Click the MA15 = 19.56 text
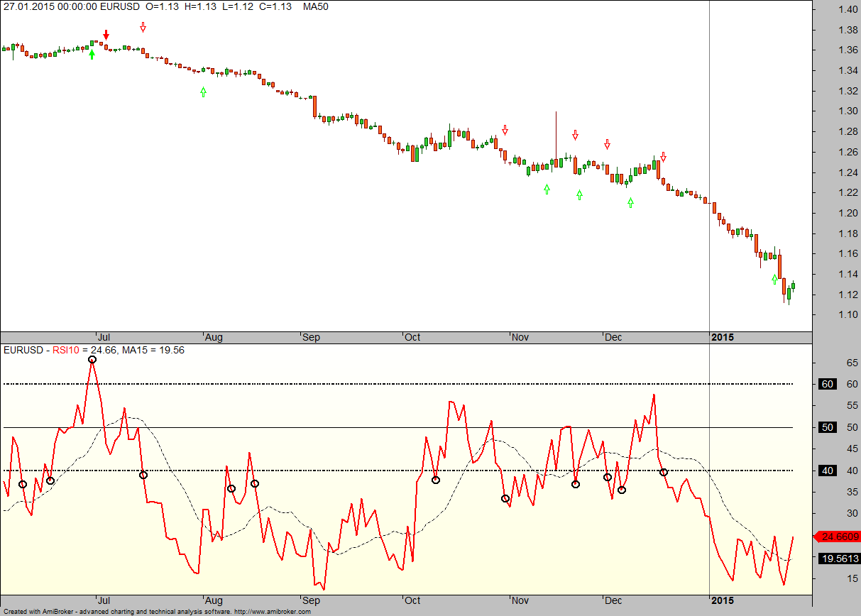The width and height of the screenshot is (861, 616). point(153,350)
